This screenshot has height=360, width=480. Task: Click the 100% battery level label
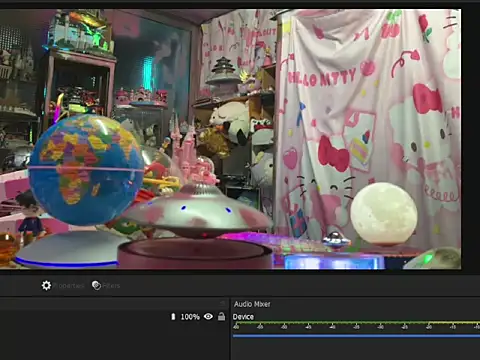pos(190,317)
